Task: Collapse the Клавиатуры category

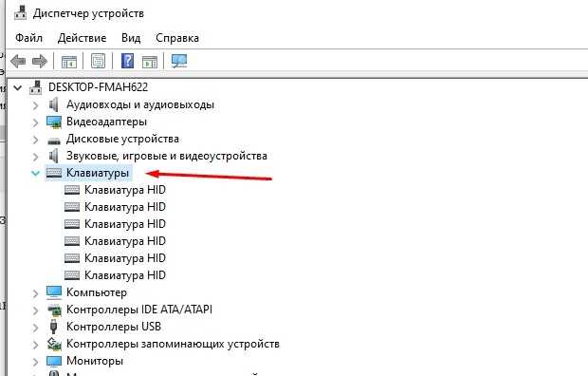Action: tap(36, 173)
